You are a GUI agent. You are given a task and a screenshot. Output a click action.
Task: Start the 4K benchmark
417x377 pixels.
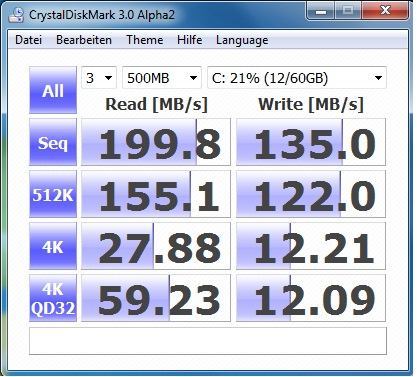click(x=53, y=246)
